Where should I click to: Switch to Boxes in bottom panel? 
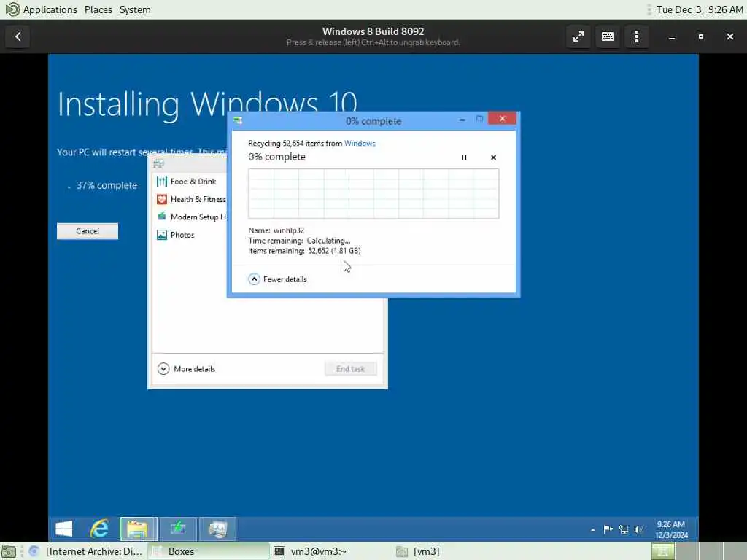pos(208,551)
